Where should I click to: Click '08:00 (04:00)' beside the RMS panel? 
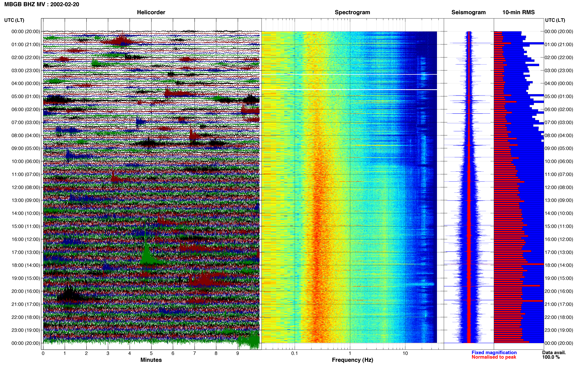tap(559, 135)
